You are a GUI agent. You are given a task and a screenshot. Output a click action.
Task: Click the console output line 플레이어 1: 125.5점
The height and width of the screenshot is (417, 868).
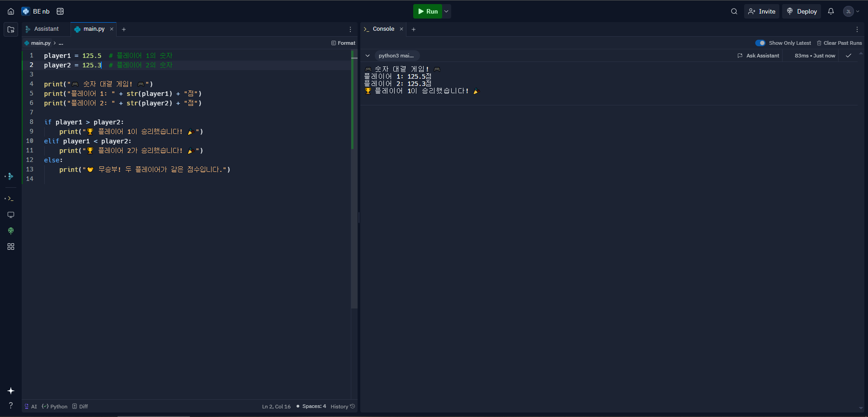point(398,76)
